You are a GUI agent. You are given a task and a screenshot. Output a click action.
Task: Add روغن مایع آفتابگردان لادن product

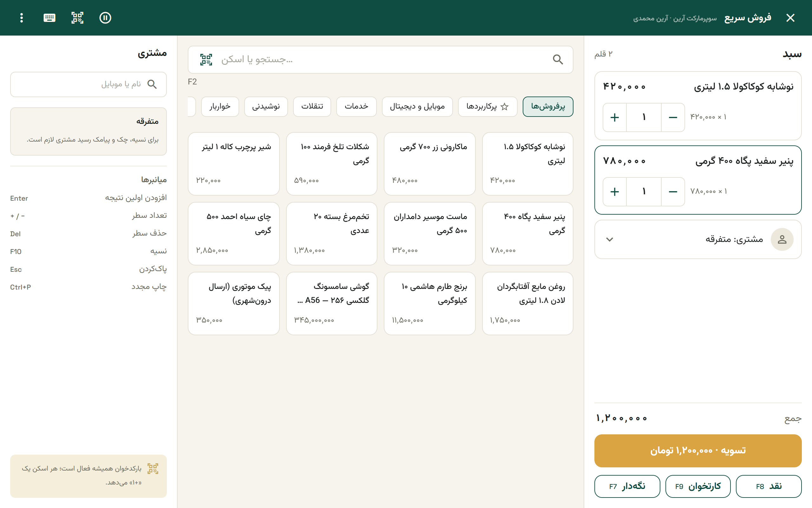point(527,304)
